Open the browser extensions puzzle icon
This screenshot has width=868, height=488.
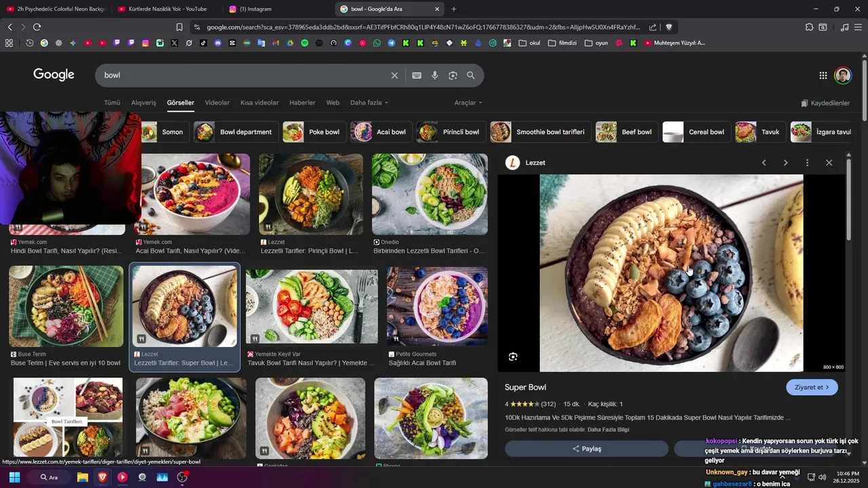click(x=809, y=27)
